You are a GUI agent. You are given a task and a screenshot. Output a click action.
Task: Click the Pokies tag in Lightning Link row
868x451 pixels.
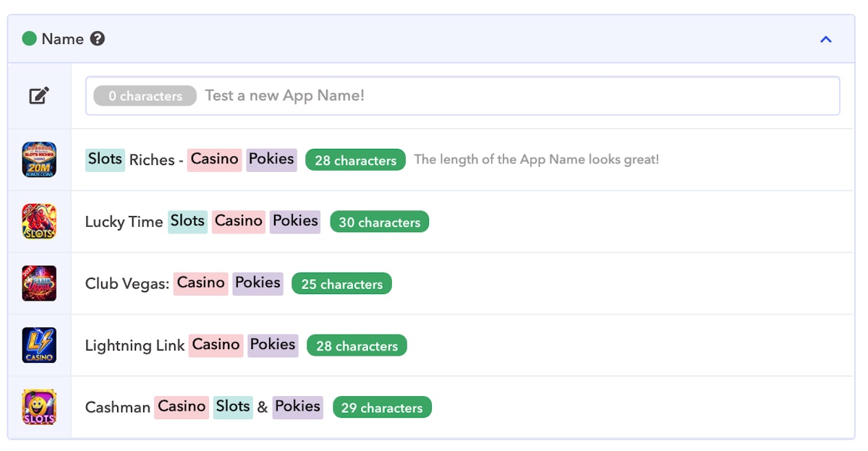(272, 345)
